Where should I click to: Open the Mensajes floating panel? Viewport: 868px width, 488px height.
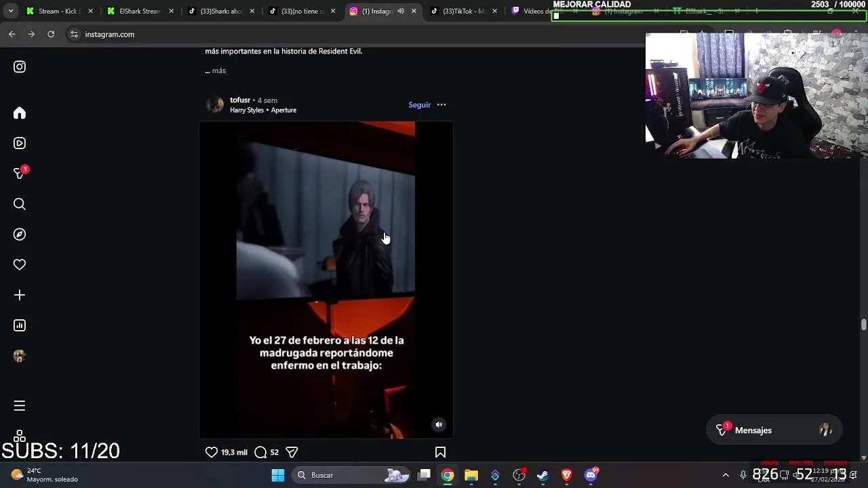pos(774,430)
